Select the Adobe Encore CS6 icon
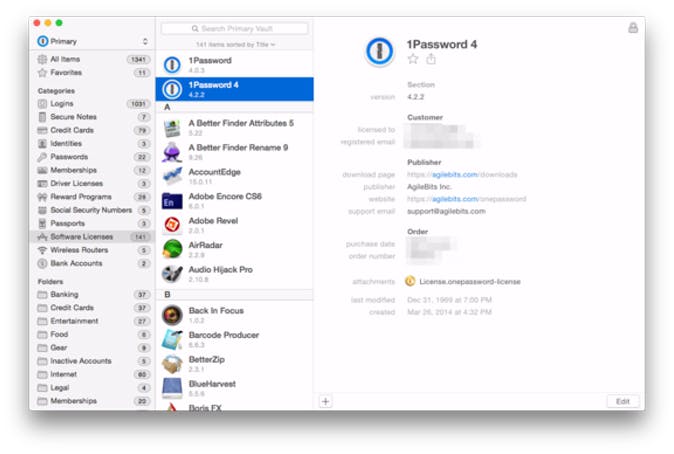674x454 pixels. [x=172, y=201]
